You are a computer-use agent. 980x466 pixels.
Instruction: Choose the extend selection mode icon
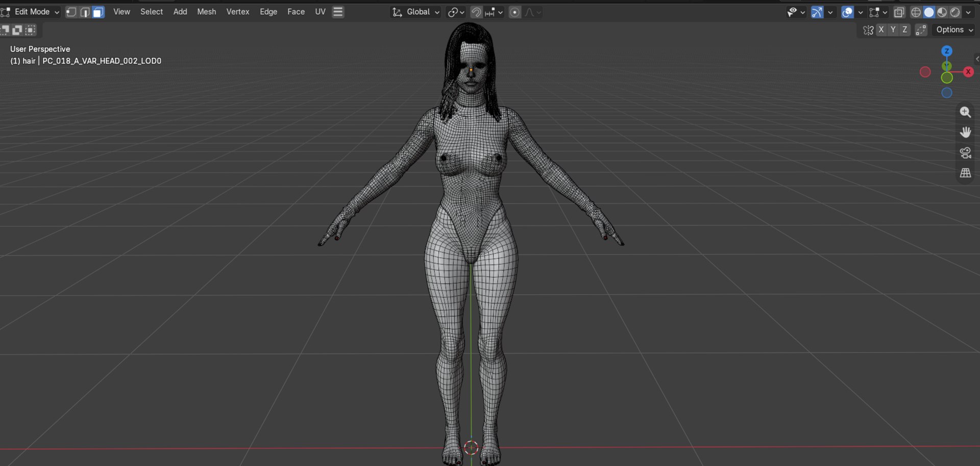[x=17, y=30]
